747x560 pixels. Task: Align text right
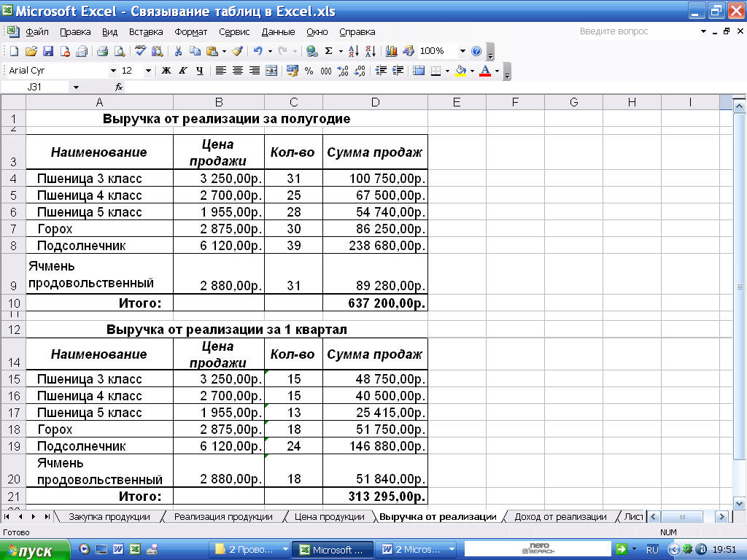(x=255, y=71)
